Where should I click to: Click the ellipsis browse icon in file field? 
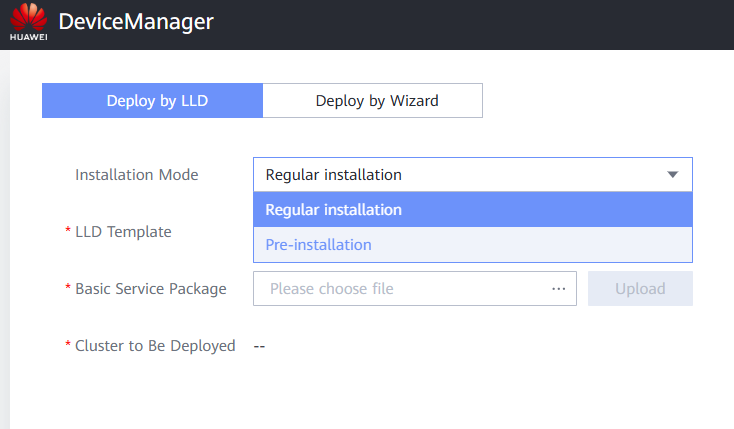click(x=558, y=289)
